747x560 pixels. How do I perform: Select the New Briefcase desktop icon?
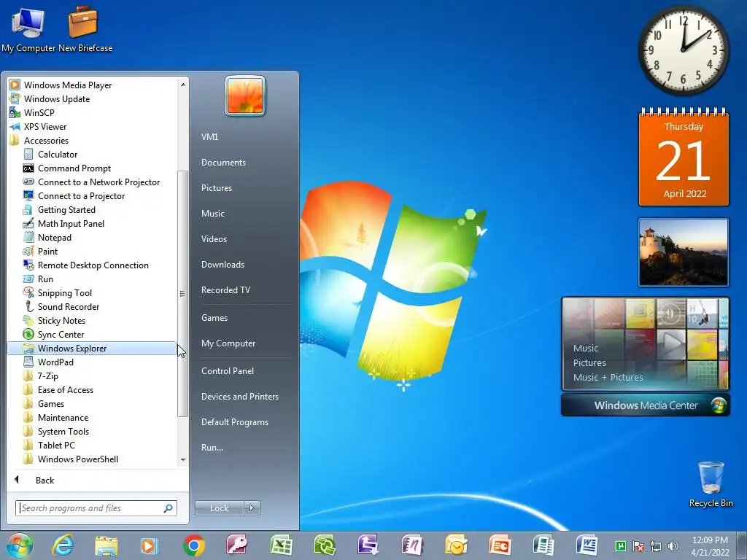(x=85, y=30)
